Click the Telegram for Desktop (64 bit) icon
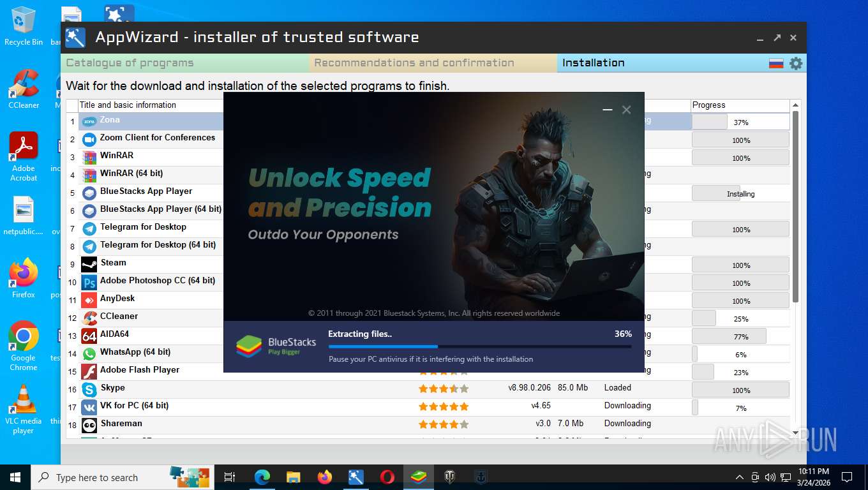The image size is (868, 490). coord(89,246)
